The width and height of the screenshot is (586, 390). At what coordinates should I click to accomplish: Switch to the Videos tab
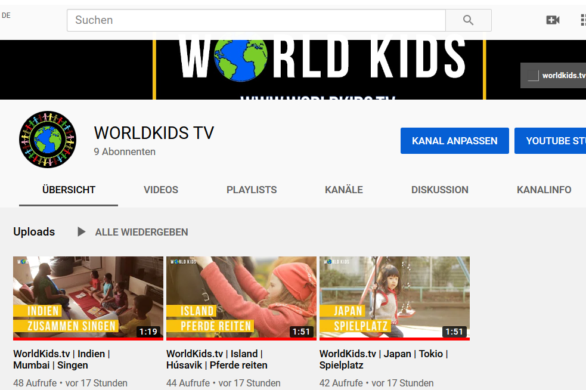pyautogui.click(x=161, y=190)
